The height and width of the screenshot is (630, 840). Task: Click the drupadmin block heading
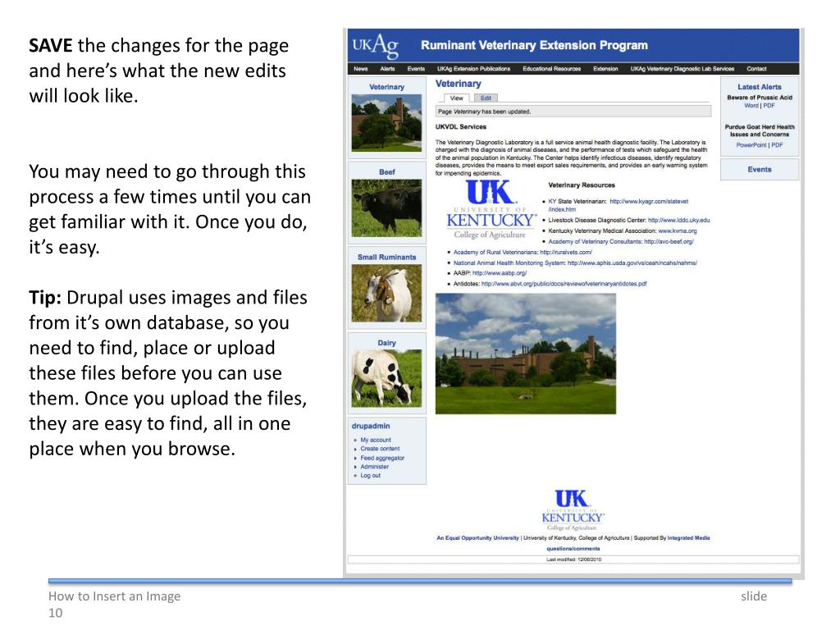[x=371, y=426]
